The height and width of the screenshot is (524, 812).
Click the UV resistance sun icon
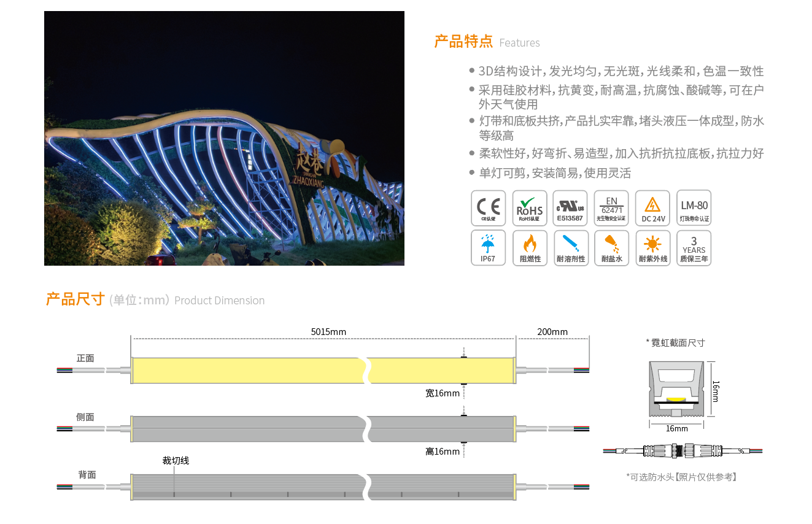point(653,248)
